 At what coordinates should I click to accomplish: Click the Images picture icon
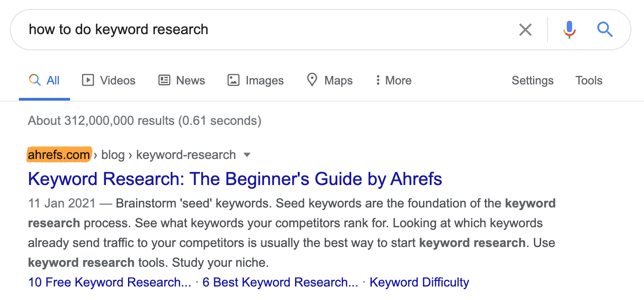coord(234,80)
